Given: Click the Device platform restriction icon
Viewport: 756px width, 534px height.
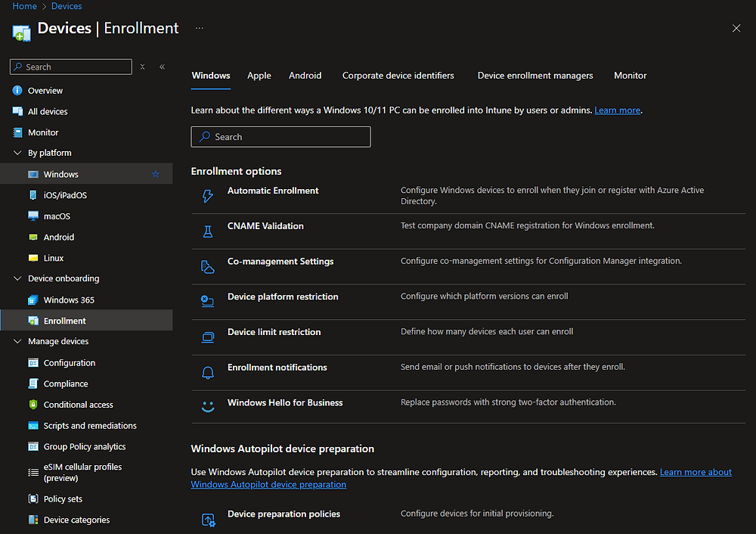Looking at the screenshot, I should [x=208, y=302].
